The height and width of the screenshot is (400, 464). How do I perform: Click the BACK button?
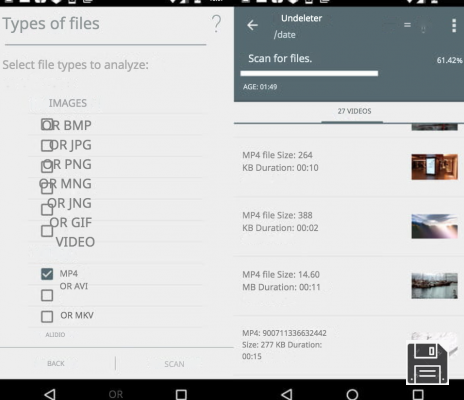56,363
